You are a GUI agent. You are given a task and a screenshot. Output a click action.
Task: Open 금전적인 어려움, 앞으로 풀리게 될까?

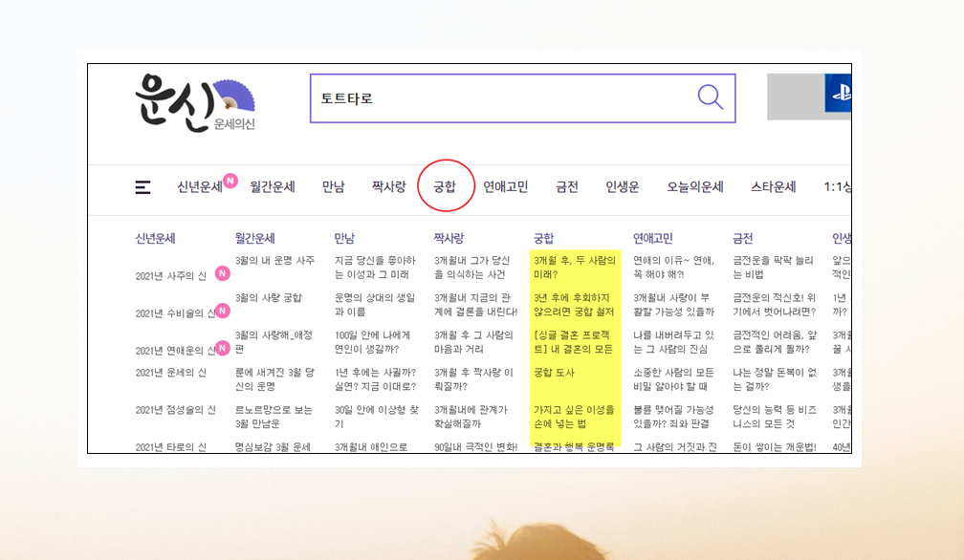pos(775,342)
